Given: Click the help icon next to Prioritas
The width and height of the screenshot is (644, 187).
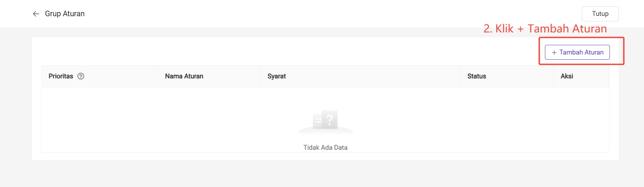Looking at the screenshot, I should [81, 76].
